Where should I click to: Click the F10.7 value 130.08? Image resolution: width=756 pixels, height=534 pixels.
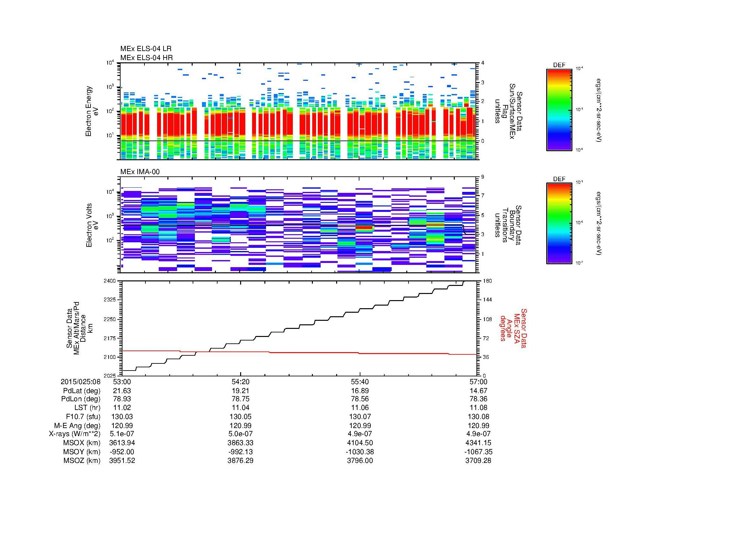(478, 416)
